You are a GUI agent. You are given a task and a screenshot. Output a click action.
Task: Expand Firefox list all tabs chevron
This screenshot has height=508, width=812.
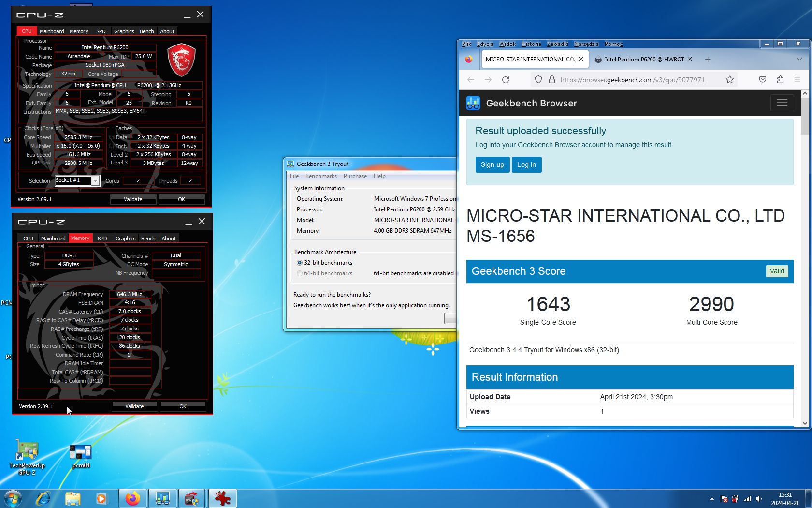(x=799, y=59)
